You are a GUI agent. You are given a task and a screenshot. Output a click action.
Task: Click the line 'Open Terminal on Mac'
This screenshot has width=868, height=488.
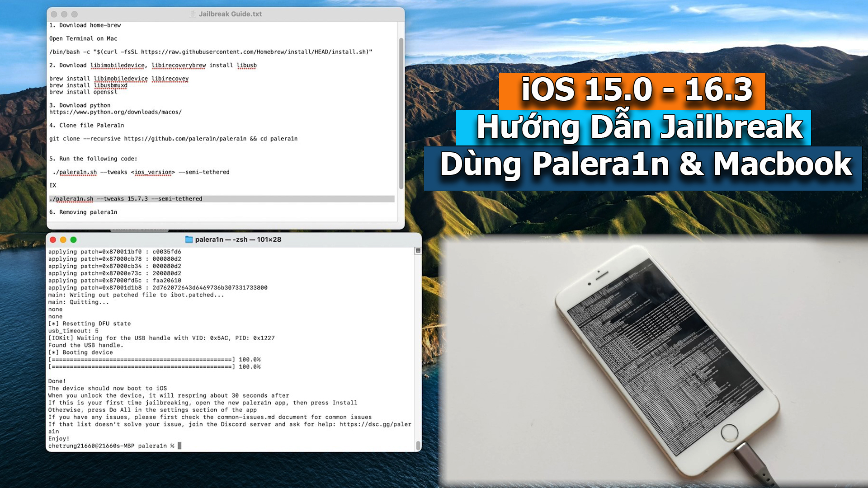coord(83,38)
